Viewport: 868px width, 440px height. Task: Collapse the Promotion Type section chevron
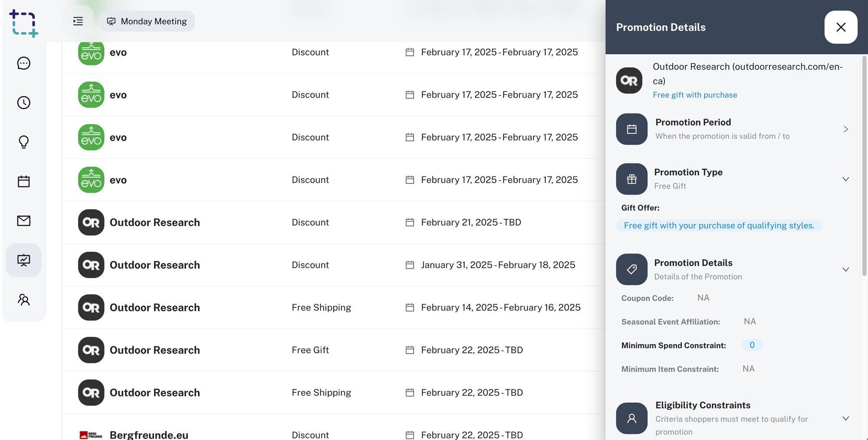point(845,179)
